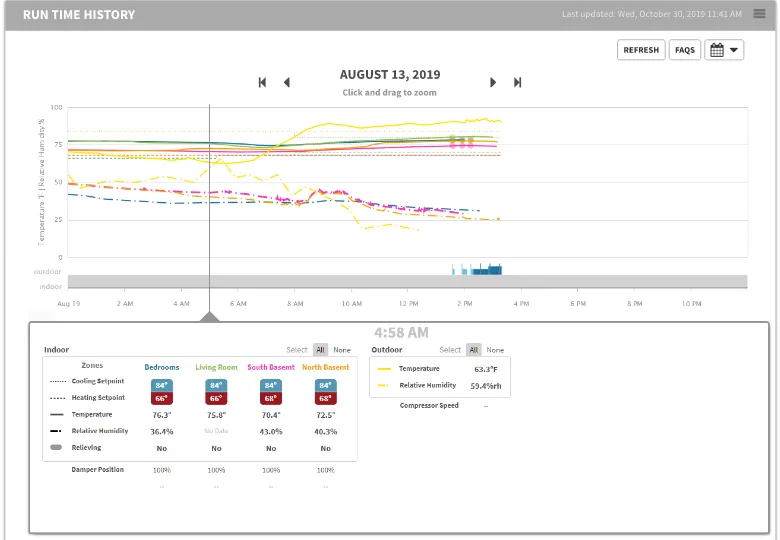Click North Basemt 68° heating badge
780x540 pixels.
tap(326, 398)
